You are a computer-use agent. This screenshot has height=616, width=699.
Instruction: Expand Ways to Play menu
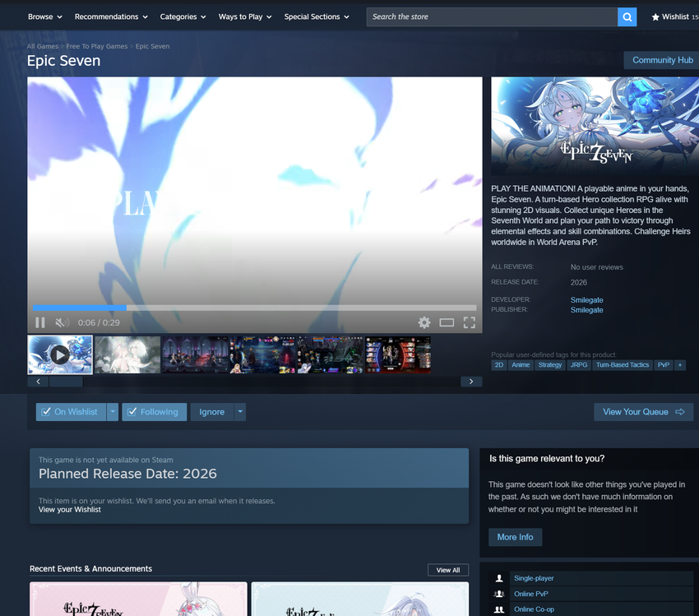245,17
